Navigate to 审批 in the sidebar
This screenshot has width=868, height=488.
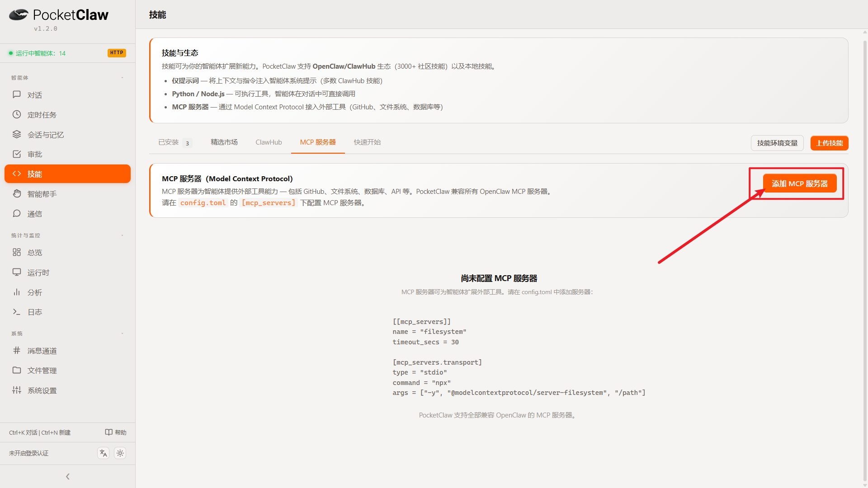pyautogui.click(x=67, y=154)
